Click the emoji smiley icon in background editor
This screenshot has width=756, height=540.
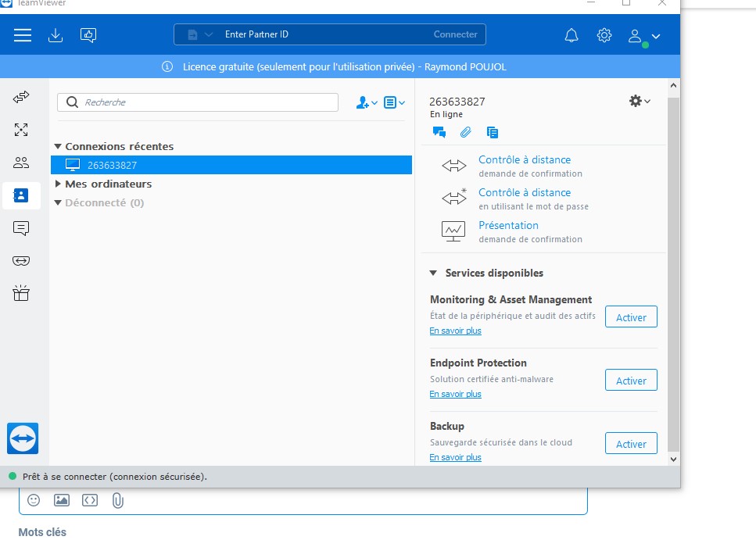pos(34,500)
